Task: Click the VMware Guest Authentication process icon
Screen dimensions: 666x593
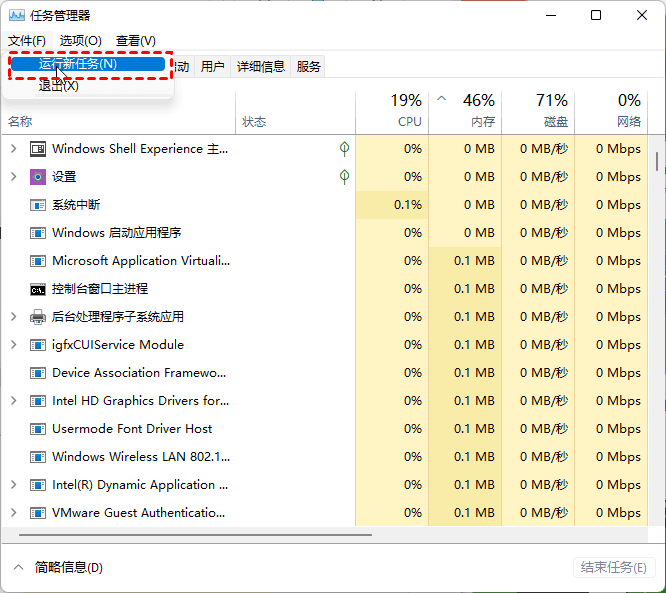Action: (38, 513)
